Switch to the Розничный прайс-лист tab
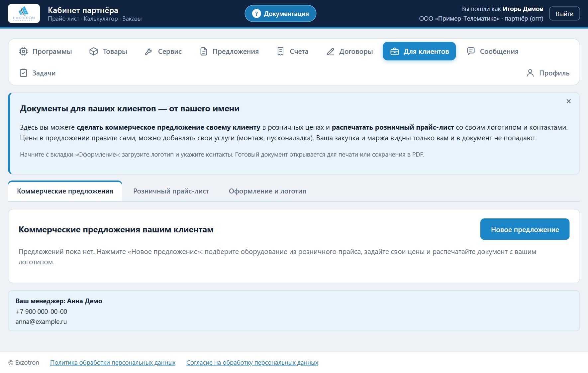 [171, 191]
